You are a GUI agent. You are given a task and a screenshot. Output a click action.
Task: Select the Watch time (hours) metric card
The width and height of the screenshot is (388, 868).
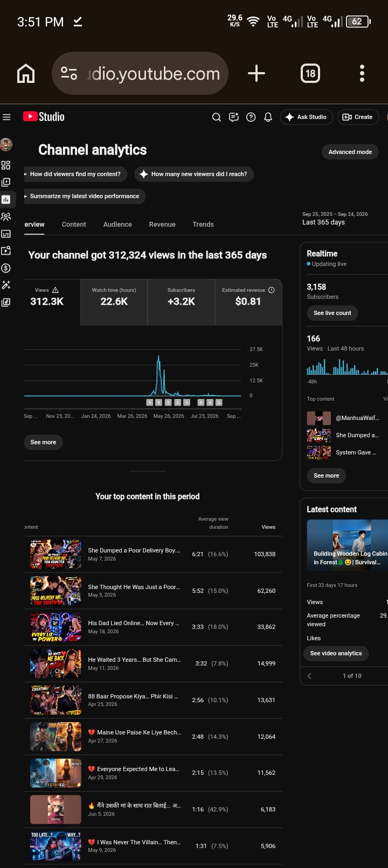[x=114, y=302]
